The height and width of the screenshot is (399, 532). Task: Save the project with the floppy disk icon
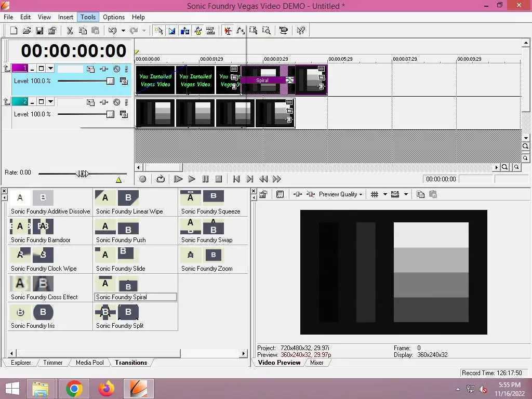coord(39,31)
